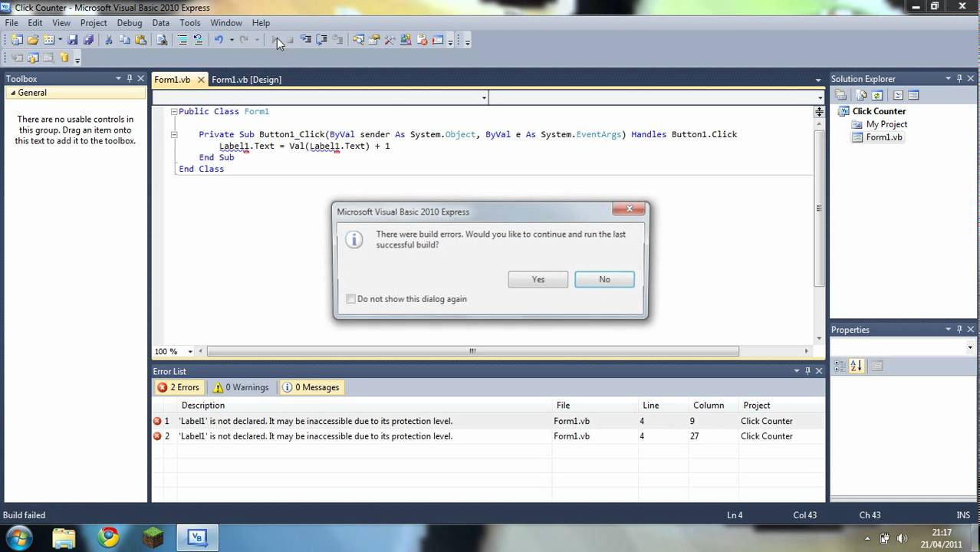Click the New Project toolbar icon
Viewport: 980px width, 552px height.
[x=16, y=40]
